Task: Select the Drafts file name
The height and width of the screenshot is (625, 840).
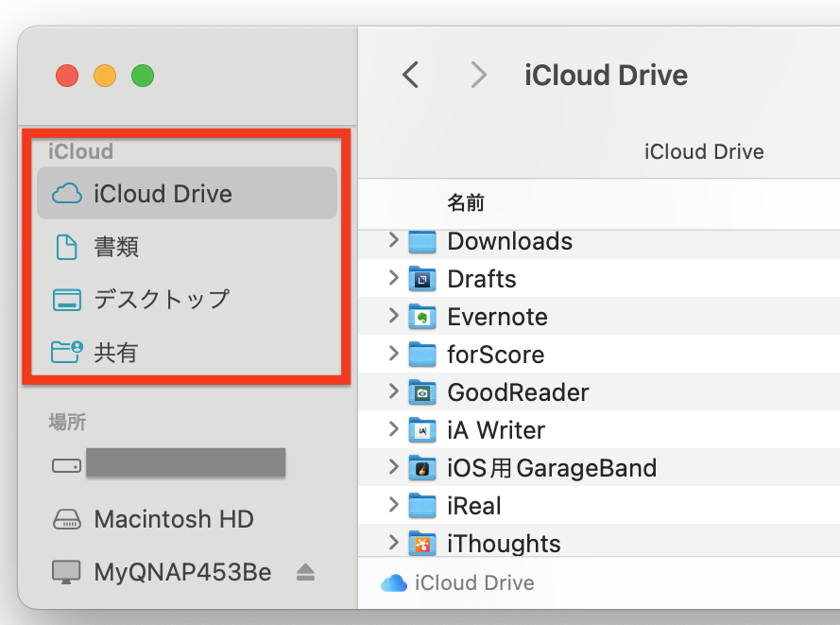Action: pos(482,279)
